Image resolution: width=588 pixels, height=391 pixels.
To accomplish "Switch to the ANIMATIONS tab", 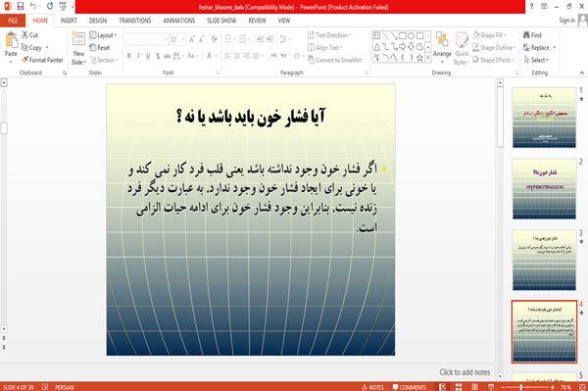I will [179, 21].
